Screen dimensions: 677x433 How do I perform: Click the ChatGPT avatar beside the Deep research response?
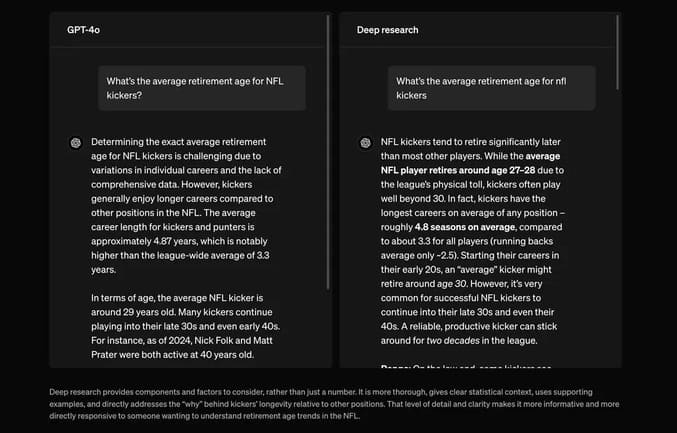click(x=365, y=143)
